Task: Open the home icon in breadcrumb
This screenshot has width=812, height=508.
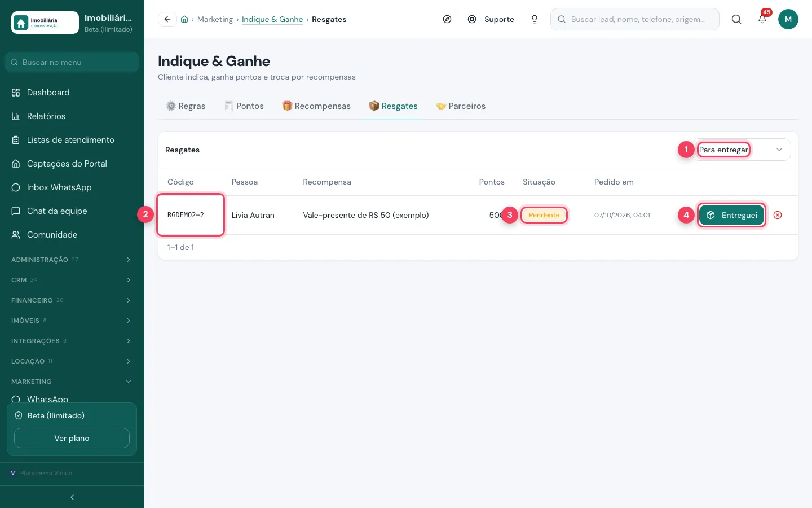Action: coord(184,19)
